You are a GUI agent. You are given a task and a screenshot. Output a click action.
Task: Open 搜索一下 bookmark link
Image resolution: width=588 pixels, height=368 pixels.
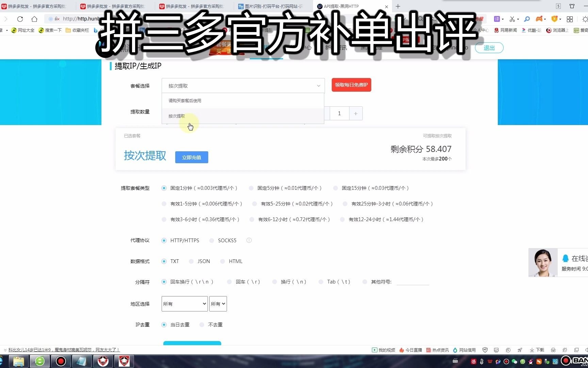click(50, 30)
